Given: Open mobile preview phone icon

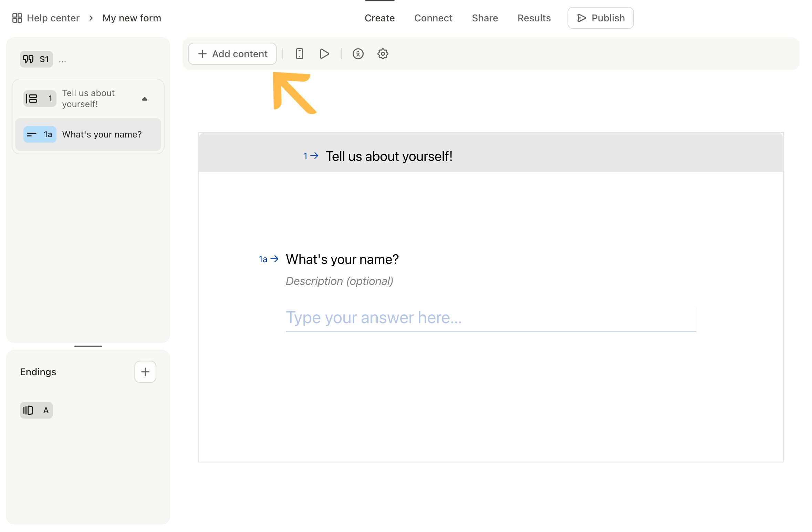Looking at the screenshot, I should 299,54.
